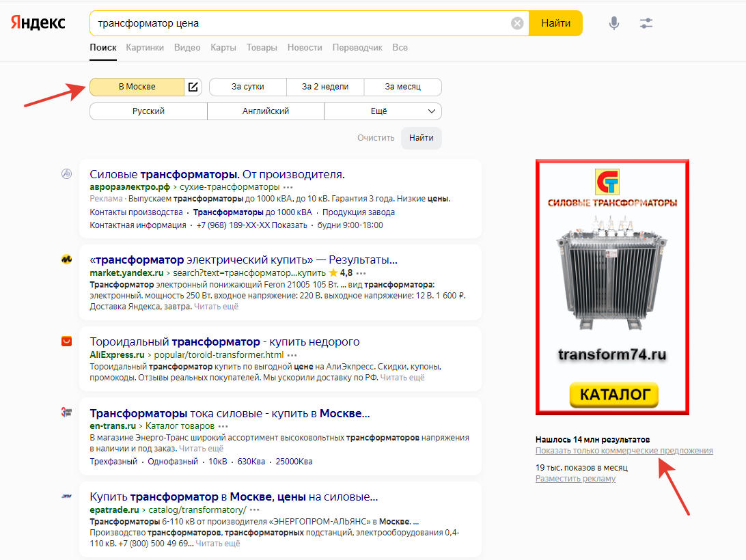This screenshot has width=746, height=560.
Task: Click Очистить to reset filters
Action: (376, 137)
